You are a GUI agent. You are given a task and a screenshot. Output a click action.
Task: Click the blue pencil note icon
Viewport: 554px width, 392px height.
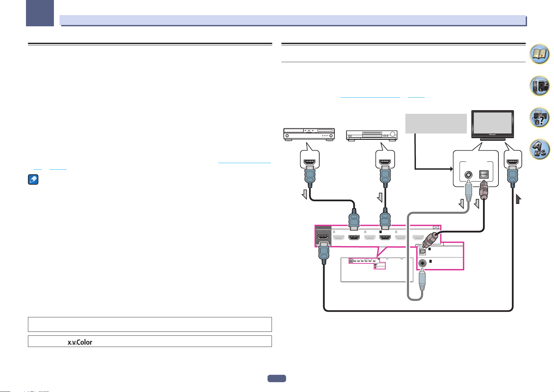[33, 180]
